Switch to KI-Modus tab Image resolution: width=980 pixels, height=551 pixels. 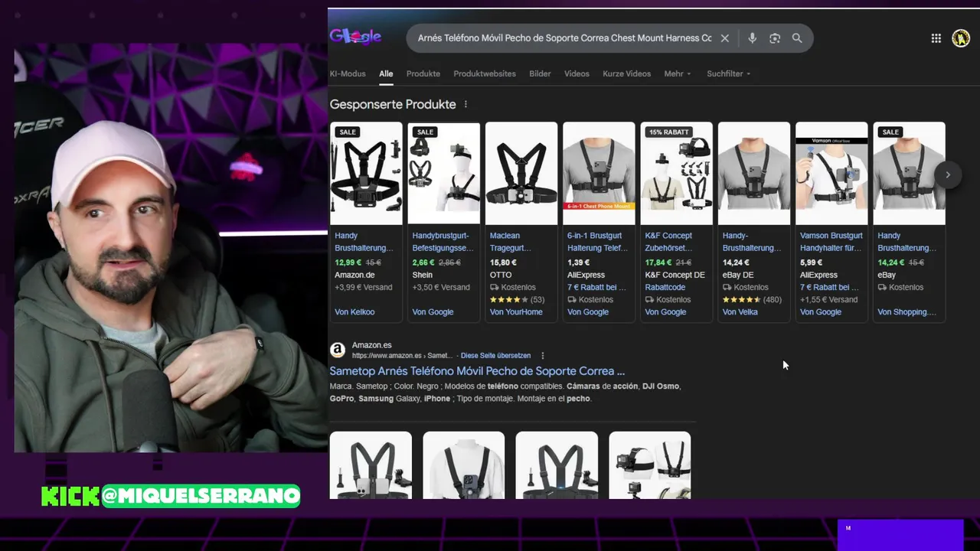coord(348,73)
